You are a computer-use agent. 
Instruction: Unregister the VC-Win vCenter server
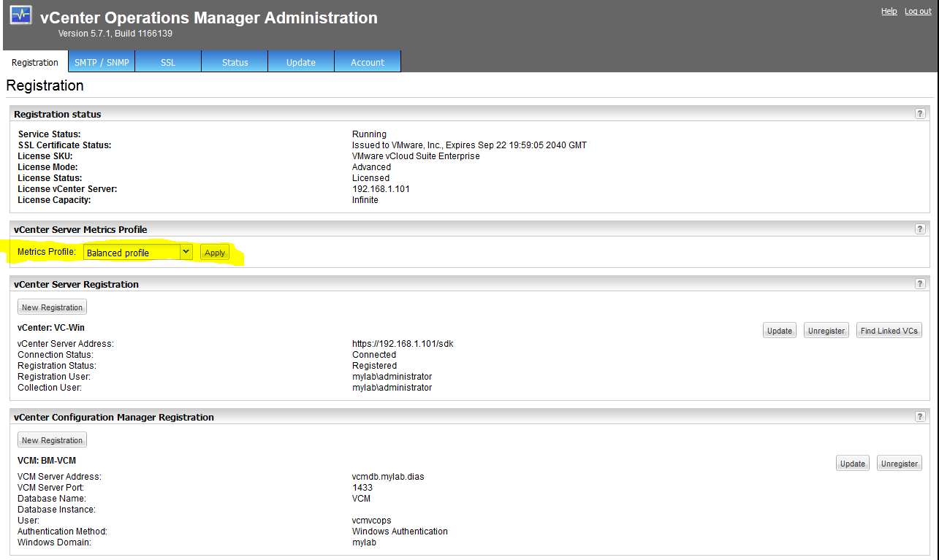[826, 331]
